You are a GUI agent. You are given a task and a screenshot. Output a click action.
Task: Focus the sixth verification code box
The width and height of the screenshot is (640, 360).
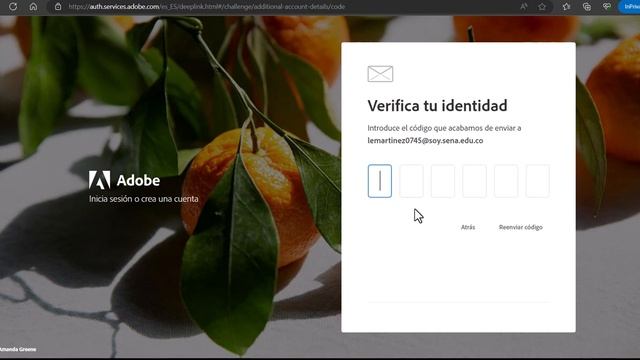coord(538,181)
